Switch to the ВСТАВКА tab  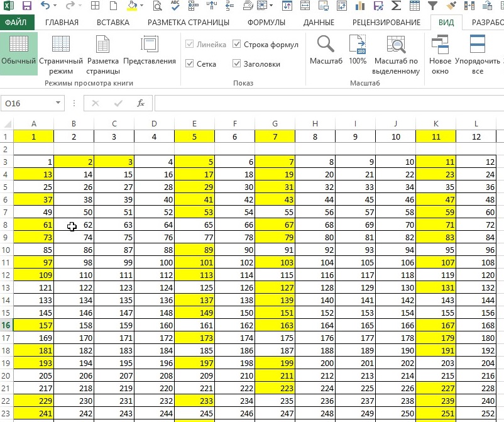113,23
